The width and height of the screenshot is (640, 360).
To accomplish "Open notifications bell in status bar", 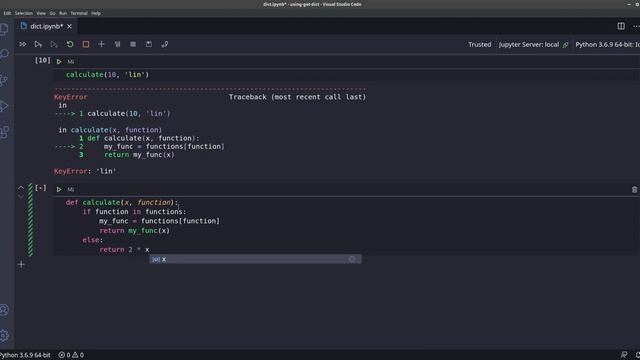I will point(638,355).
